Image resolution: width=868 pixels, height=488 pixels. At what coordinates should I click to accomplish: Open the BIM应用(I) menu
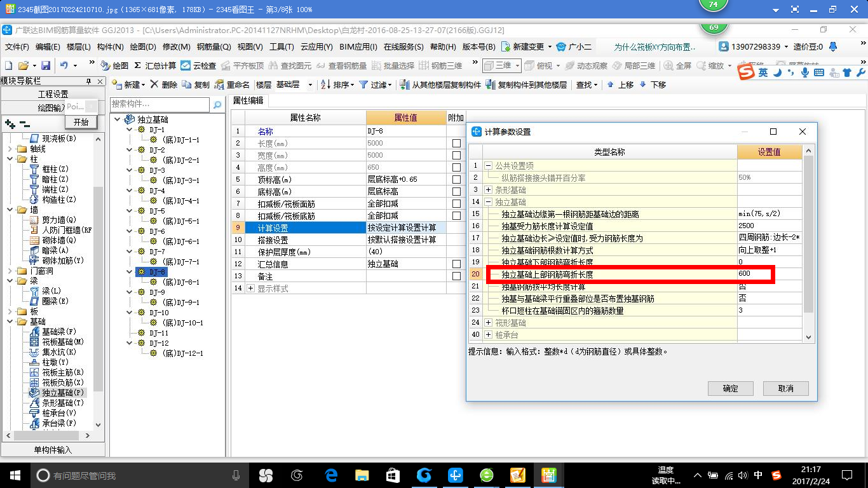358,47
